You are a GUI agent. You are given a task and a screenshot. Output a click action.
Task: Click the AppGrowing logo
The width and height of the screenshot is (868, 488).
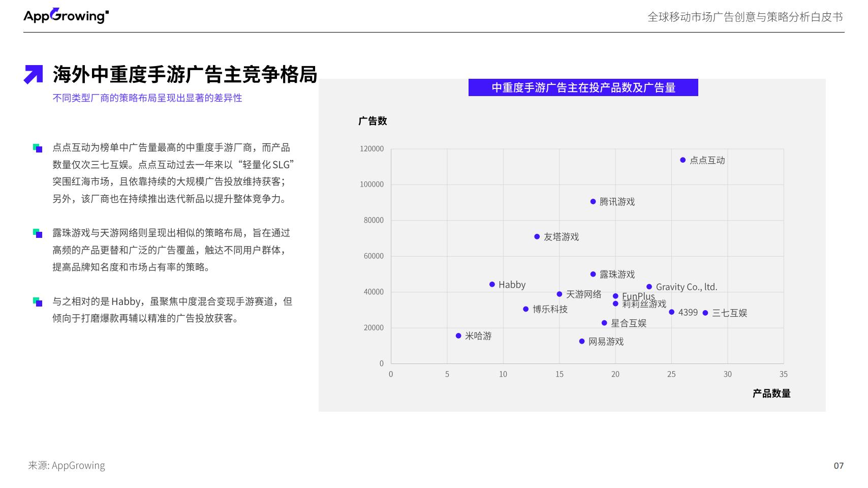66,16
